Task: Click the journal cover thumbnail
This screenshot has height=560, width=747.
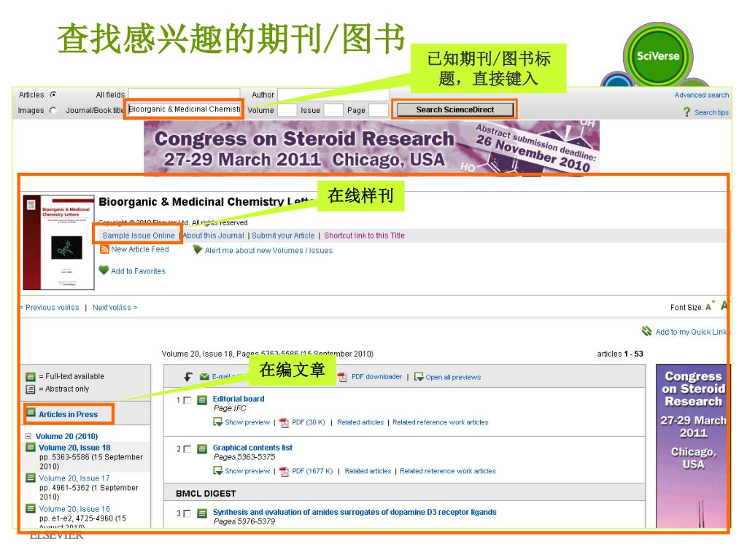Action: click(58, 242)
